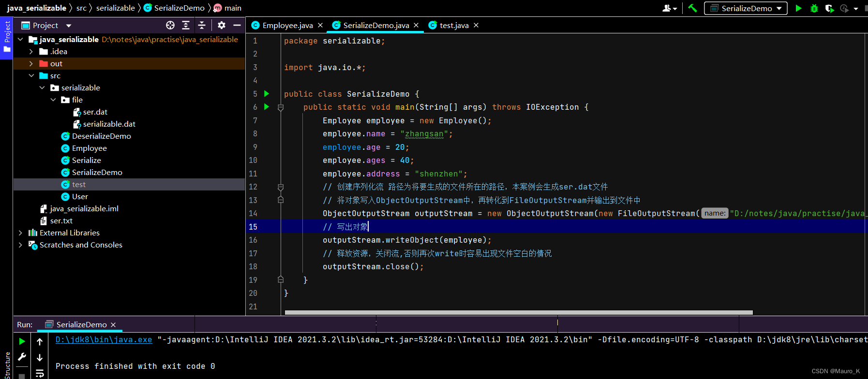Toggle fold end marker at line 19
The height and width of the screenshot is (379, 868).
point(281,279)
